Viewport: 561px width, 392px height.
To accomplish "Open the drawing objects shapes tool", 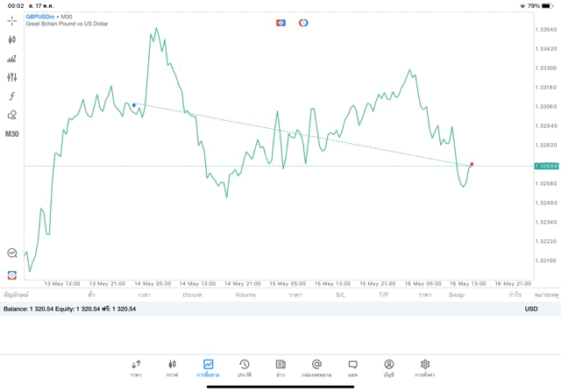I will pos(12,115).
